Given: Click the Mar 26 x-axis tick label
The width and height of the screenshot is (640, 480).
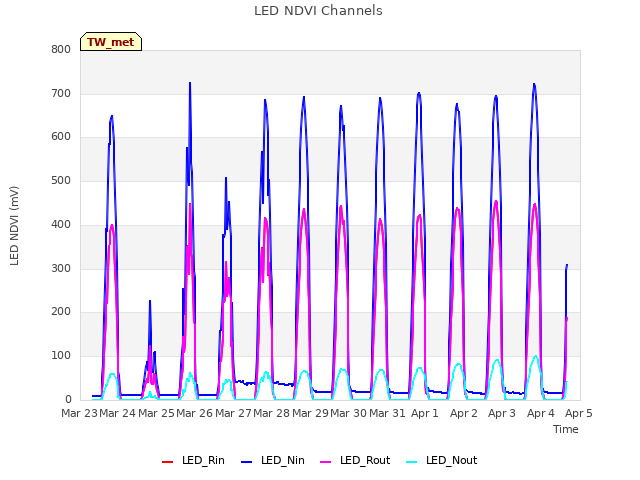Looking at the screenshot, I should point(195,413).
